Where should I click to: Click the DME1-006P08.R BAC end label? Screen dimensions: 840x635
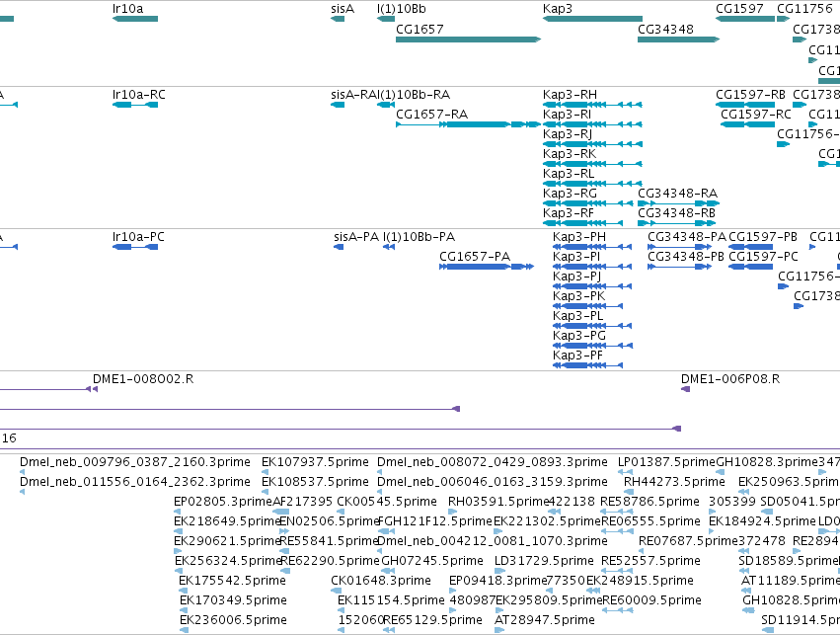(x=730, y=379)
